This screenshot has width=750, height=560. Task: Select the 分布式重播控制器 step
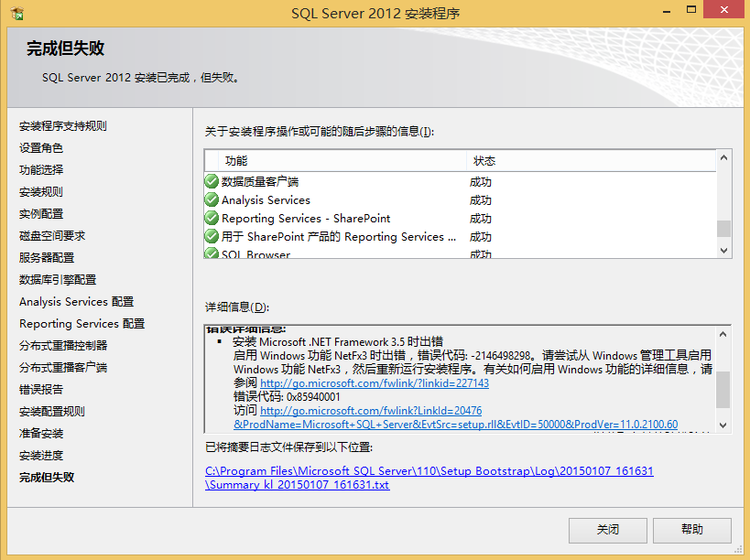[x=63, y=346]
